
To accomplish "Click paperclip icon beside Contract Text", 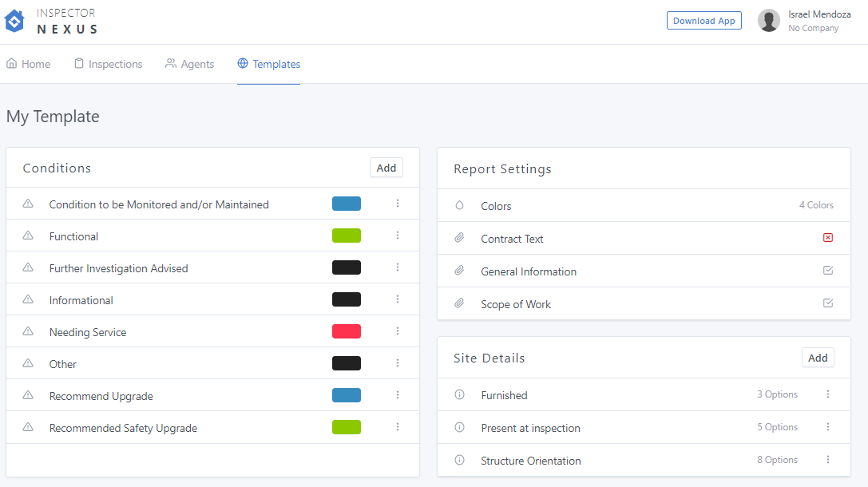I will pyautogui.click(x=459, y=238).
